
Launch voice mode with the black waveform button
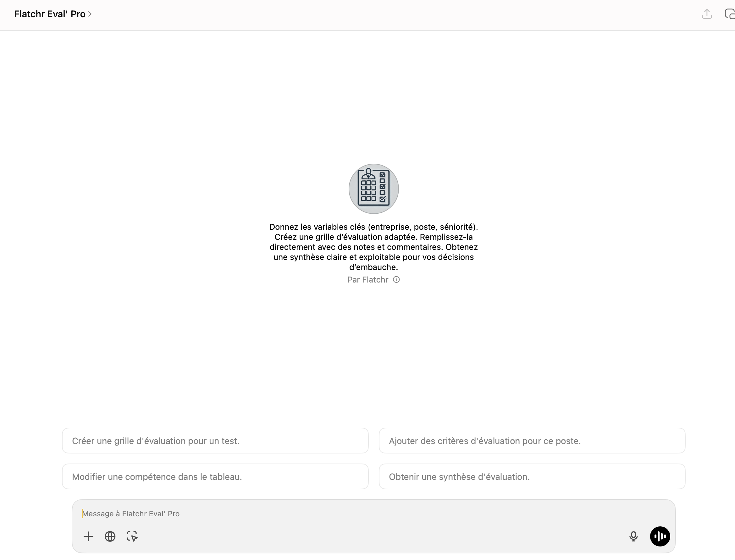[x=660, y=536]
